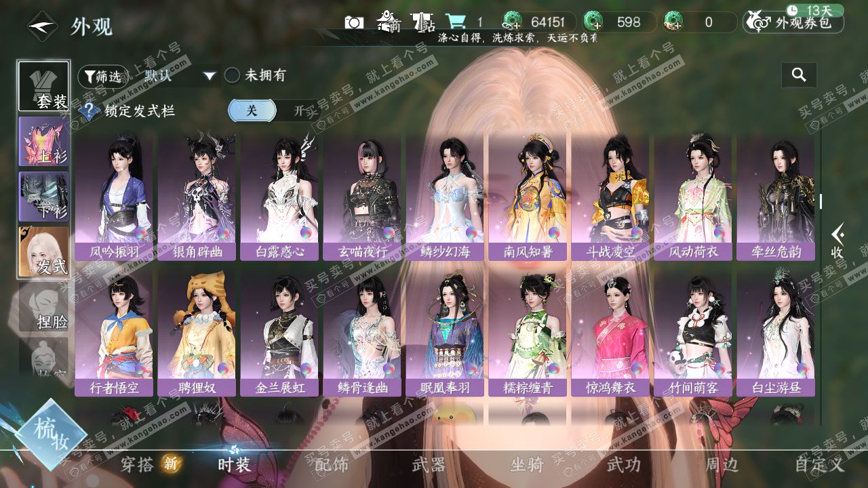Select the 套装 outfit set category
The height and width of the screenshot is (488, 868).
click(43, 86)
